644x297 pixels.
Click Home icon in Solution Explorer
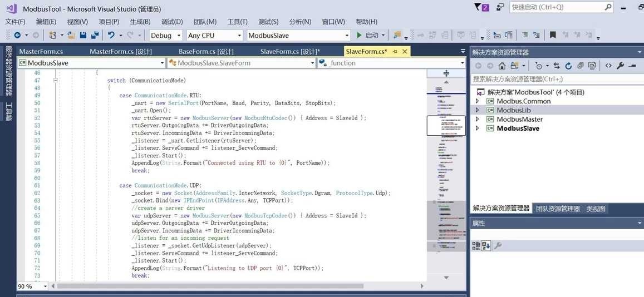coord(502,66)
